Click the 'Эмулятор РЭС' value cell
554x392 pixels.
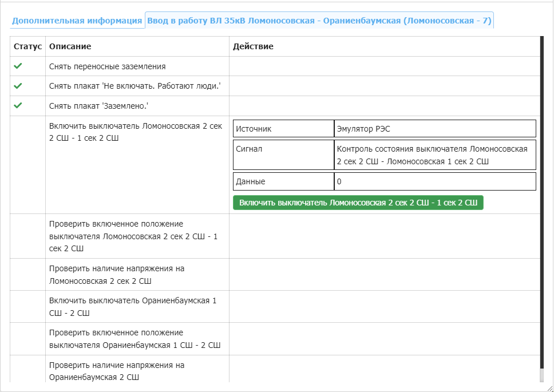435,129
